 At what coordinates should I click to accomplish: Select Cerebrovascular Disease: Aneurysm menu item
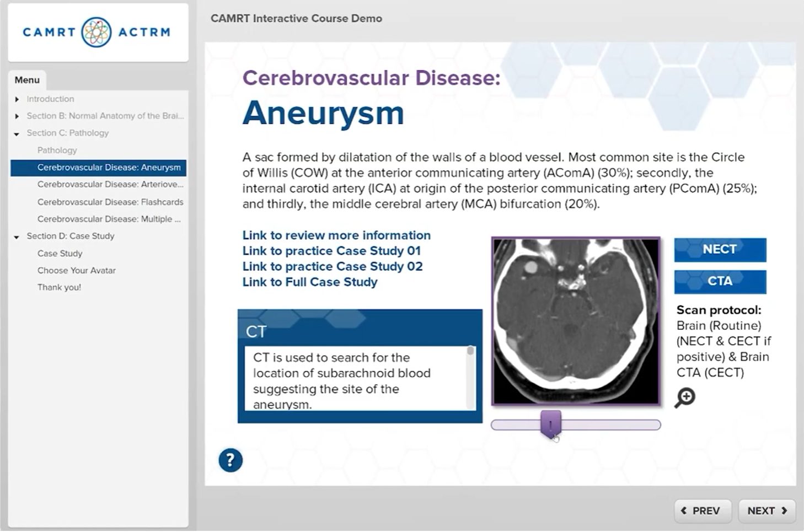(x=98, y=168)
